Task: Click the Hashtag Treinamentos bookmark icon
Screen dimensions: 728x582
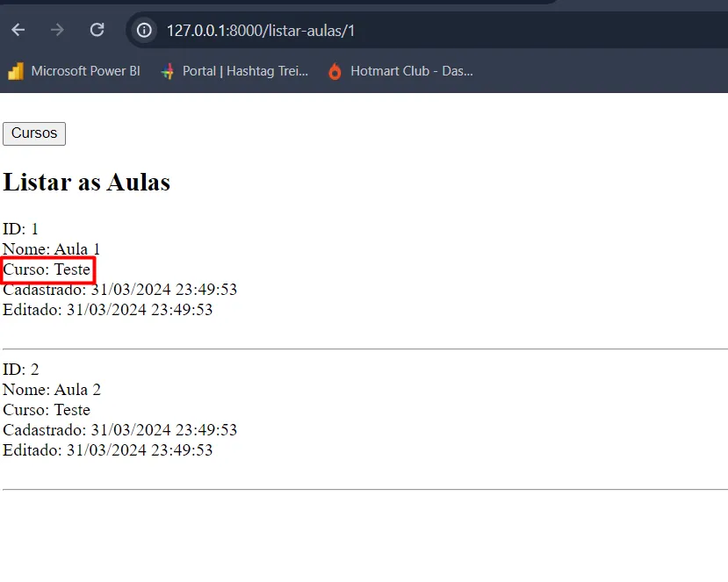Action: [167, 71]
